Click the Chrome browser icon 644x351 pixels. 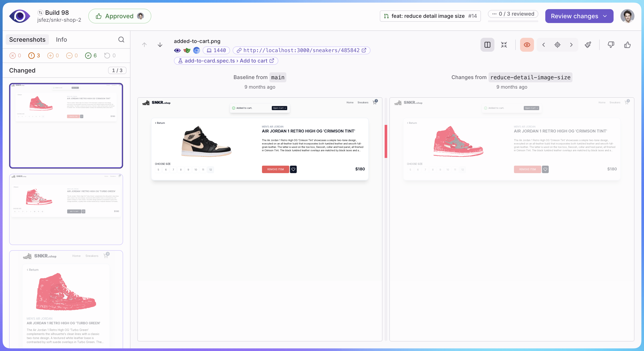197,51
